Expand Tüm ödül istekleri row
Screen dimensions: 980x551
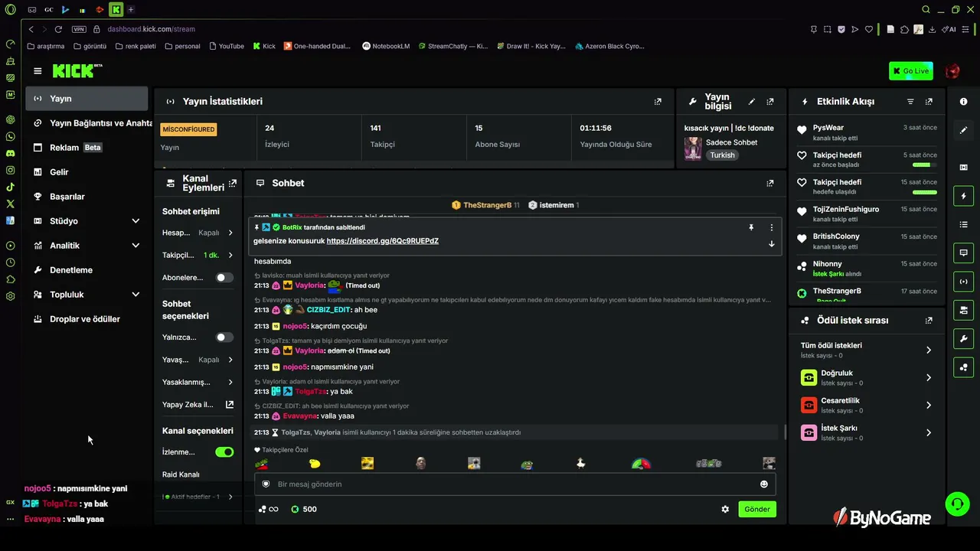tap(865, 350)
